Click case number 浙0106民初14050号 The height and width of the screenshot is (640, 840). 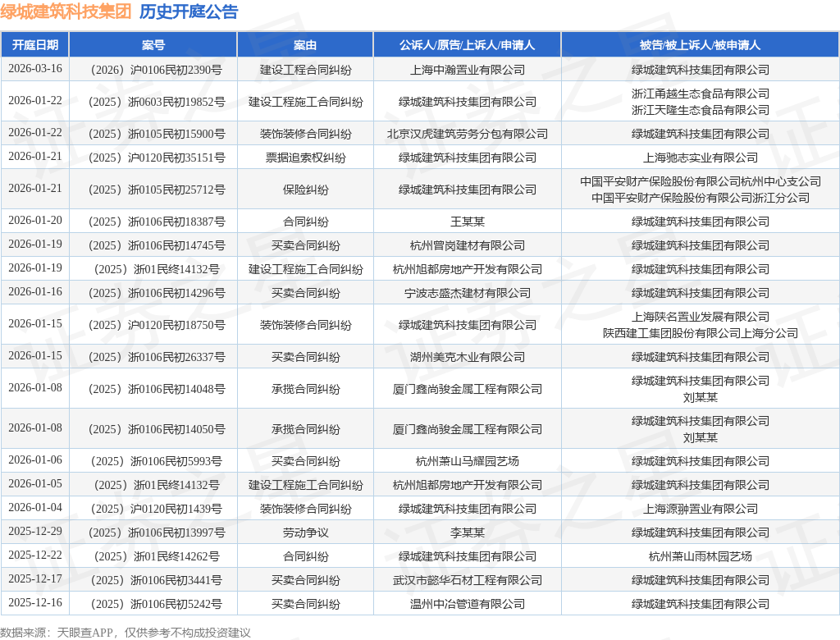tap(157, 429)
